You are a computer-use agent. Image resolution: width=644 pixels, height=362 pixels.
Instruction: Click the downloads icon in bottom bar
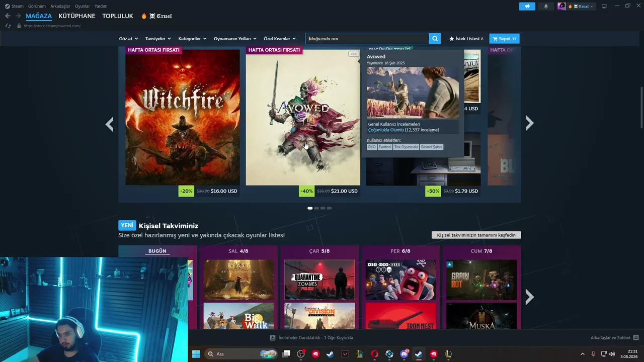[x=273, y=338]
